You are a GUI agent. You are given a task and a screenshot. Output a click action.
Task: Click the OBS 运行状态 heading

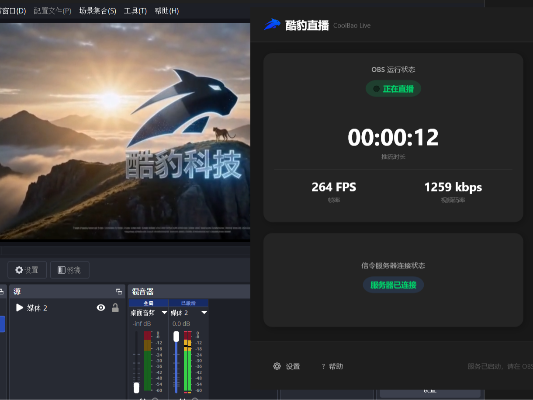[393, 69]
